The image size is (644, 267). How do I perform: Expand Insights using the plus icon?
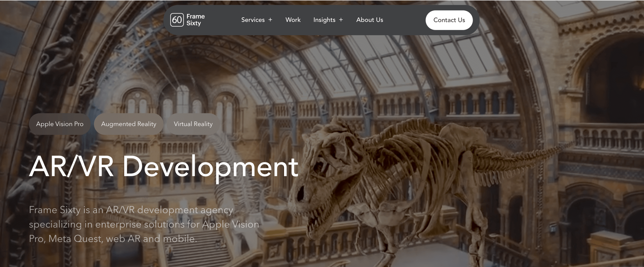coord(341,20)
